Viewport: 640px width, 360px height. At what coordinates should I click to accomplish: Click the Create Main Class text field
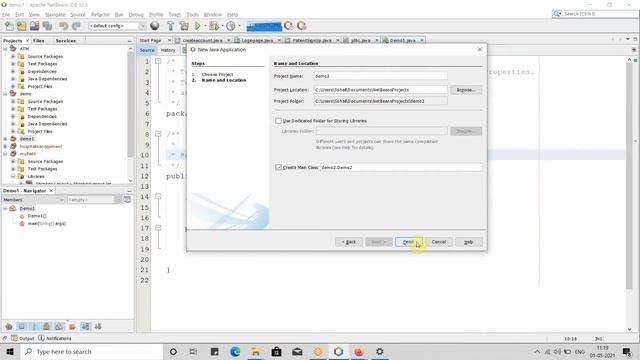pyautogui.click(x=401, y=167)
